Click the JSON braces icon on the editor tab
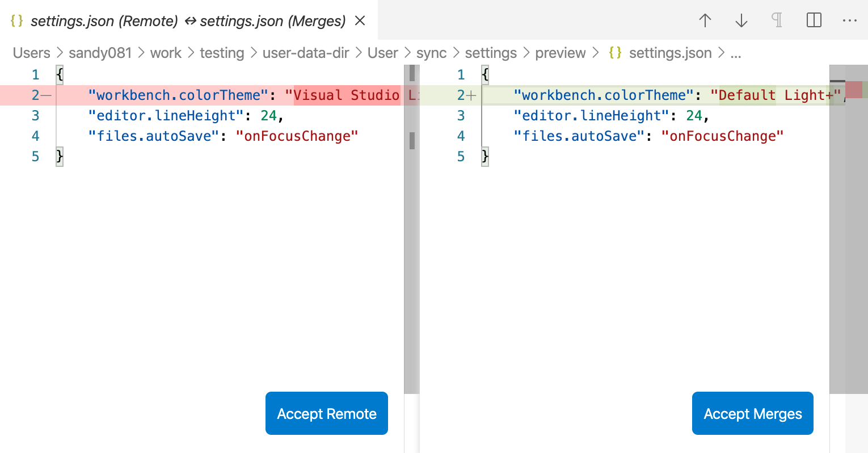The height and width of the screenshot is (453, 868). [x=15, y=20]
